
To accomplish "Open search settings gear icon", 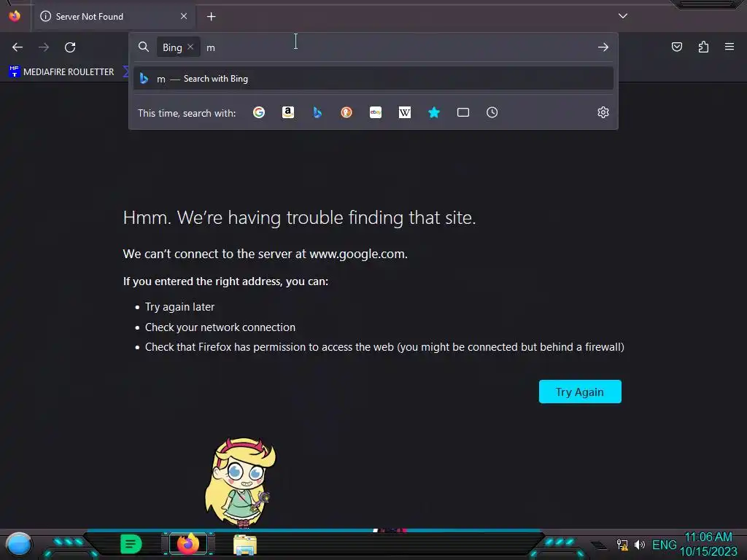I will (x=603, y=112).
